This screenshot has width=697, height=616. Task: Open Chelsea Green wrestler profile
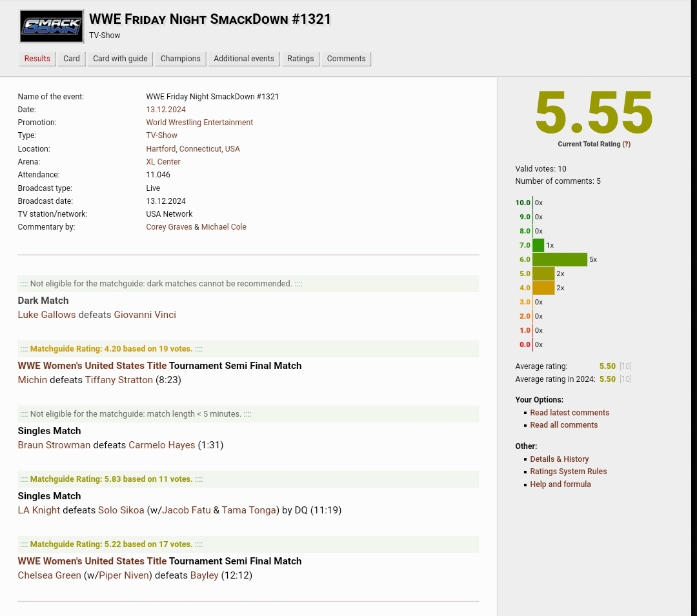[x=49, y=575]
